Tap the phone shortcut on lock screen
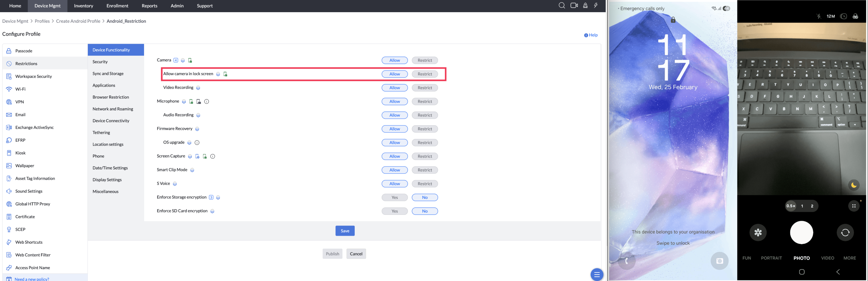The image size is (868, 281). coord(627,261)
